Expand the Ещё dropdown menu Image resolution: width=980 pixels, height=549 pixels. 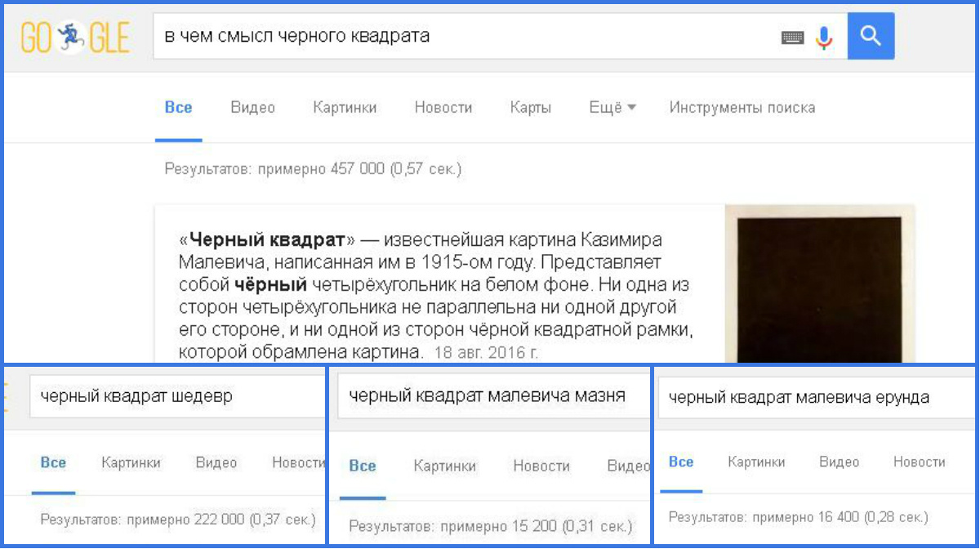612,108
